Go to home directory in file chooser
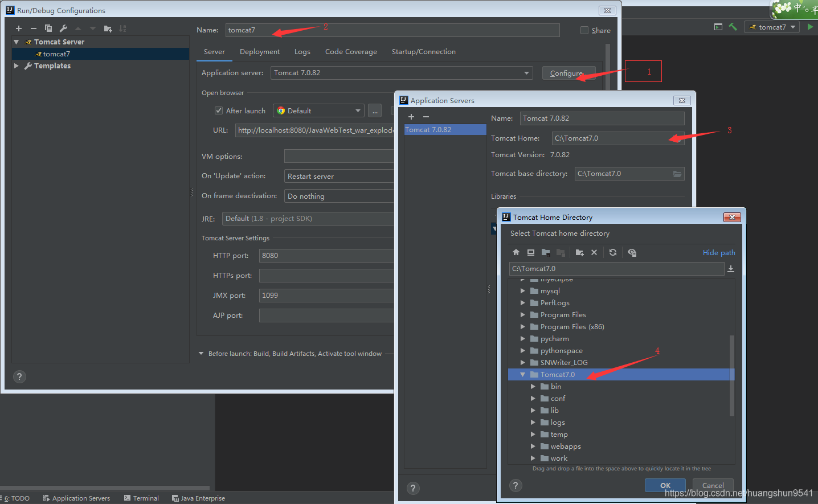Image resolution: width=818 pixels, height=504 pixels. click(x=516, y=252)
